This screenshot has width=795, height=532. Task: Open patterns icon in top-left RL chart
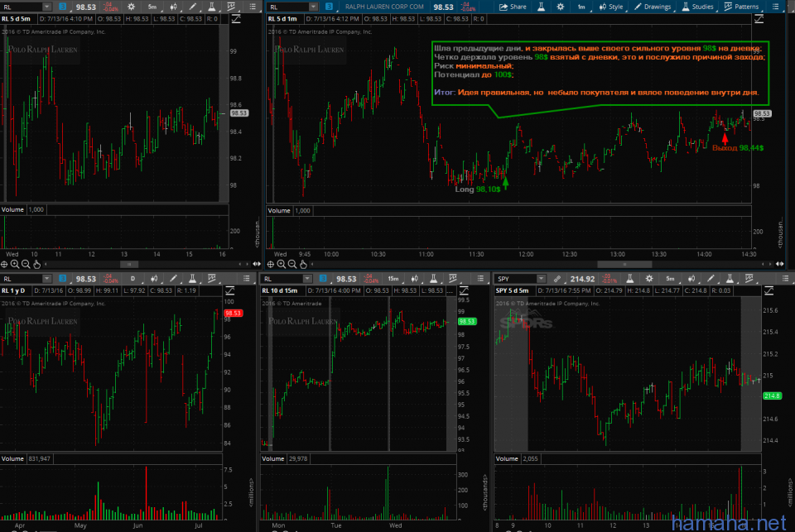point(231,7)
